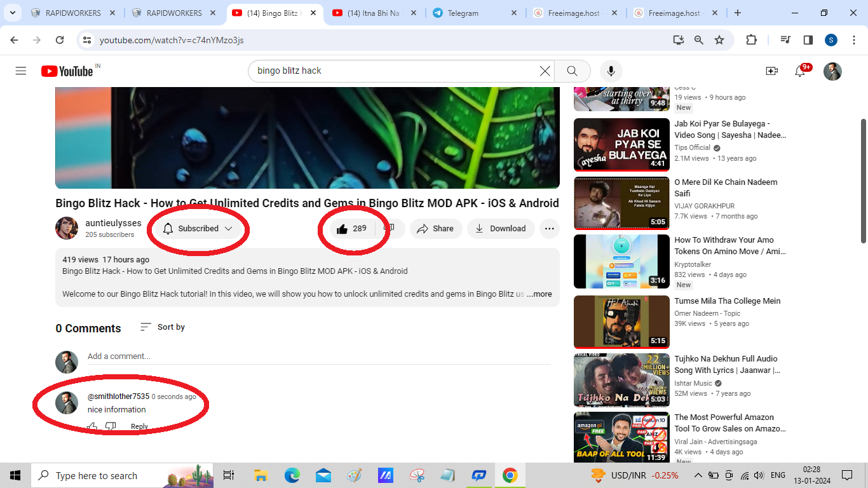Open Chrome extensions puzzle icon

pyautogui.click(x=751, y=40)
